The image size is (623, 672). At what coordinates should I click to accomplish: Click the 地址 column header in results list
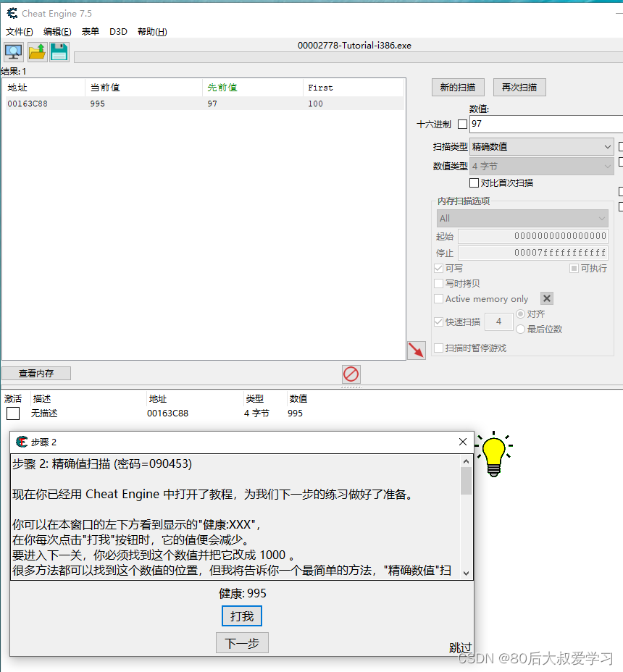tap(43, 88)
